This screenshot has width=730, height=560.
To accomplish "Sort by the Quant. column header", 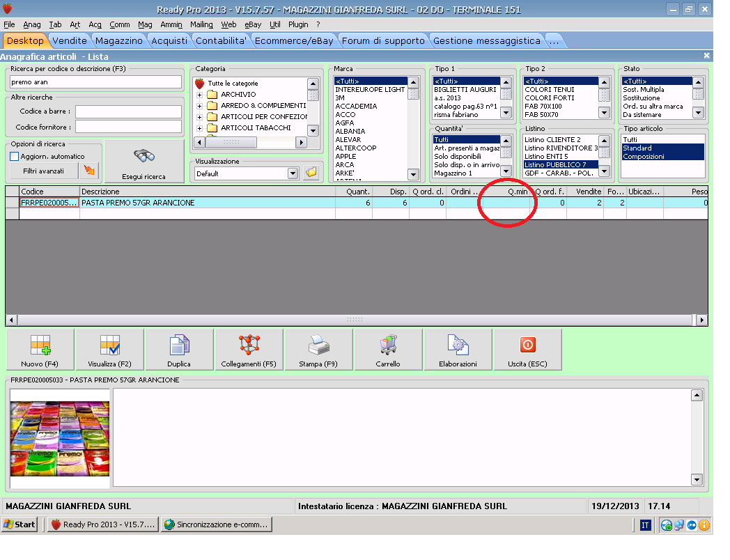I will (354, 192).
